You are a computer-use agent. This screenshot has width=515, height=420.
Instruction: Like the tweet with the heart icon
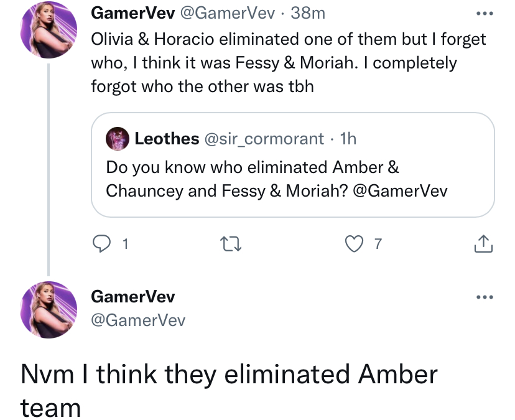[354, 244]
